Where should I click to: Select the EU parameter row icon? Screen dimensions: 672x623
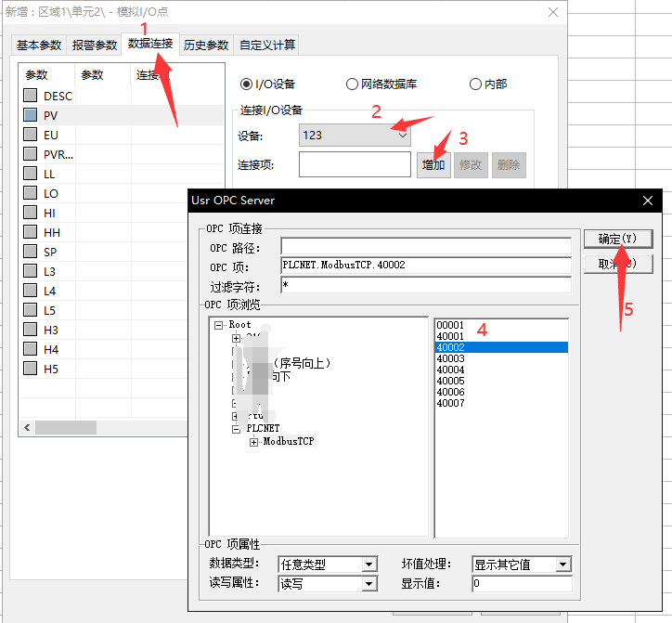click(x=31, y=135)
